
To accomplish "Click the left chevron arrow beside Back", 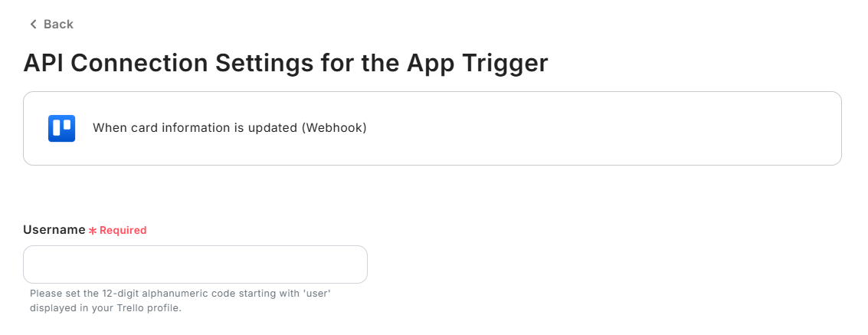I will tap(33, 25).
